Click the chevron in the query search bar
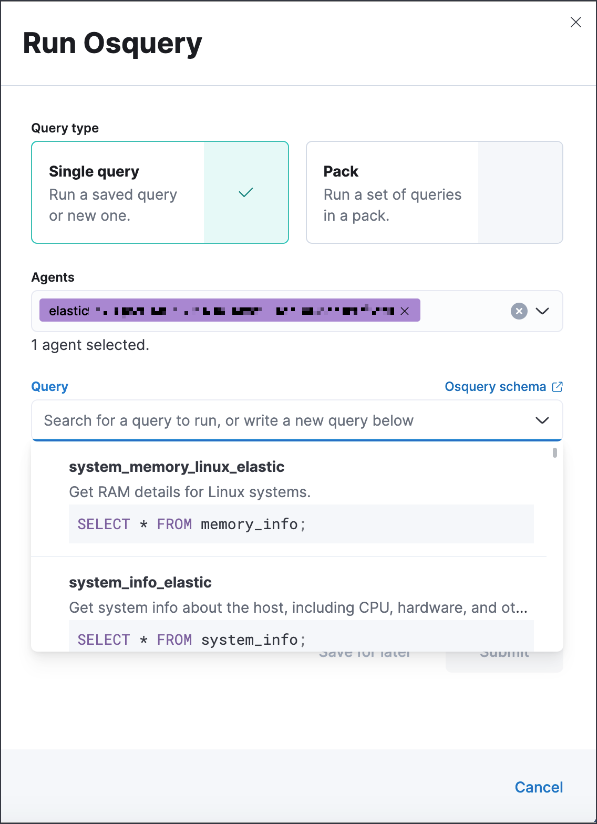This screenshot has height=824, width=597. coord(542,420)
